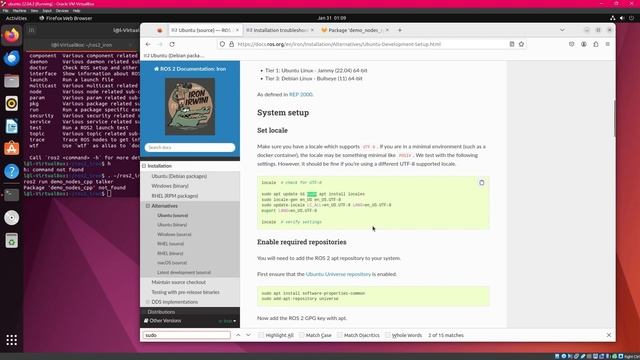Open Maintain source checkout sidebar link
640x360 pixels.
[178, 282]
